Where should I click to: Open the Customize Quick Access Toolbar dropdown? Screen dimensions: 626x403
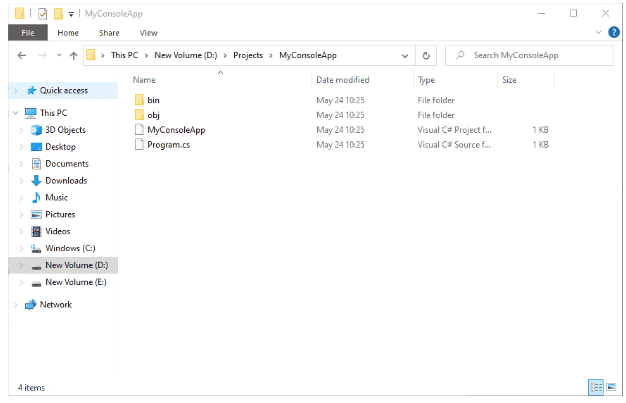(x=71, y=14)
